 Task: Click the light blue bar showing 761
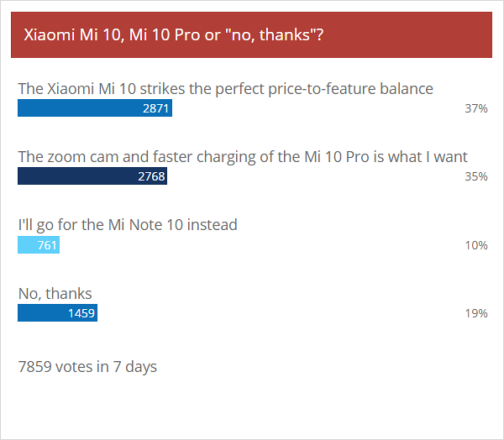[x=39, y=245]
